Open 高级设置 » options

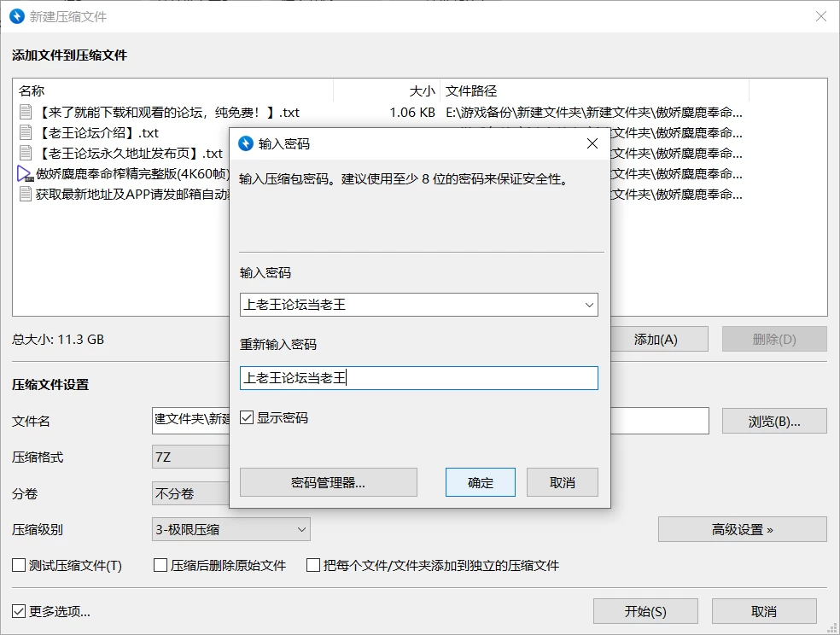coord(742,529)
